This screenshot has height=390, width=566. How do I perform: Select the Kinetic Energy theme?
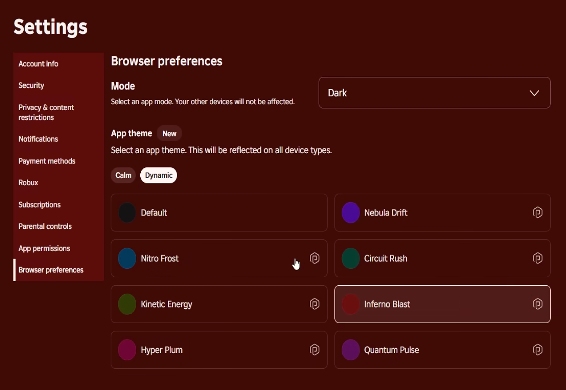pyautogui.click(x=219, y=304)
